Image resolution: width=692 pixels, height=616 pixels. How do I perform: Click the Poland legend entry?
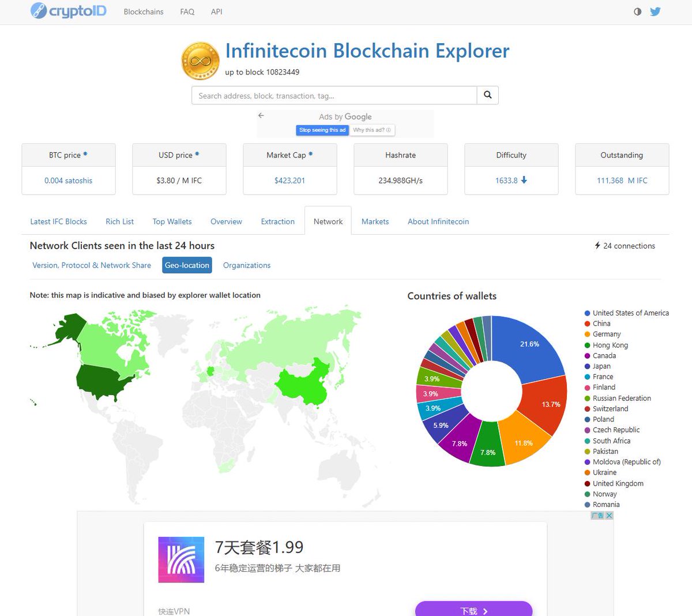tap(599, 419)
